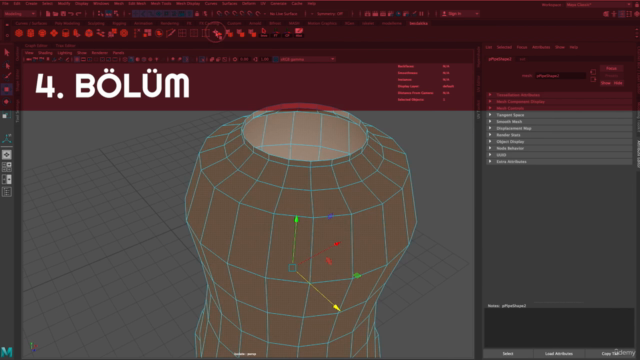This screenshot has width=640, height=360.
Task: Open the viewport Shading menu
Action: [45, 53]
